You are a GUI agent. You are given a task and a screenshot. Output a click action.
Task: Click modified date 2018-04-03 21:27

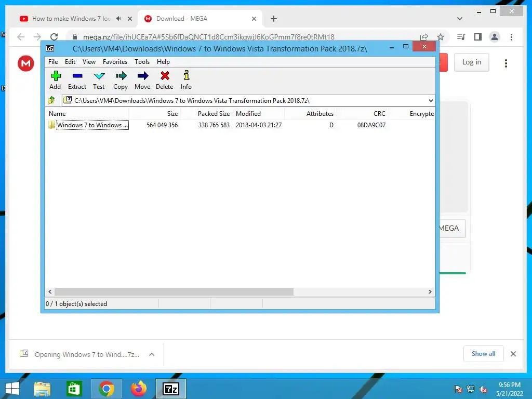[x=259, y=125]
